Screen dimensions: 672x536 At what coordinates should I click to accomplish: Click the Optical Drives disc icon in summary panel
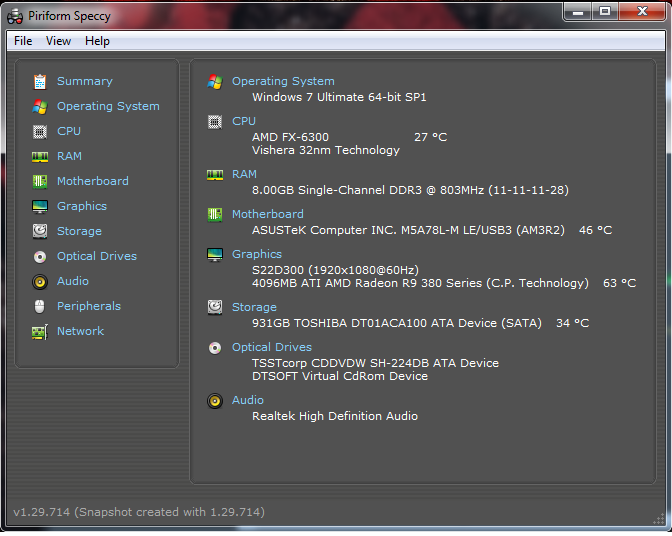[x=215, y=347]
